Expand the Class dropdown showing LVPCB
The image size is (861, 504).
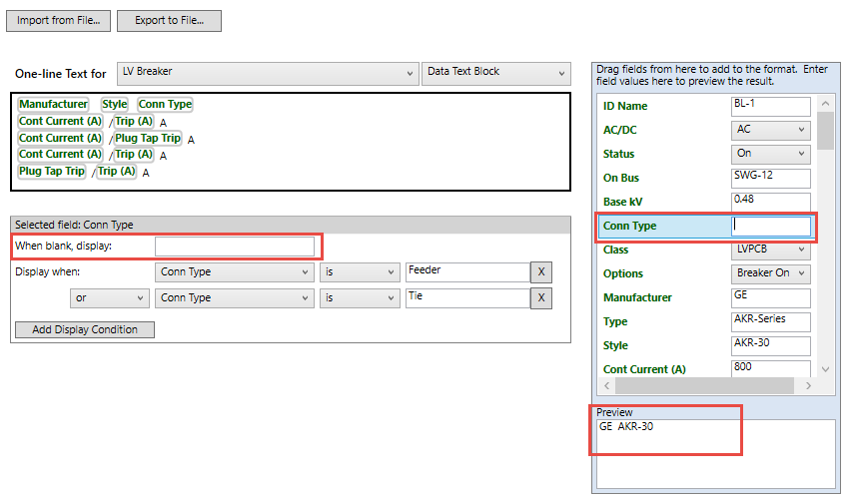770,250
